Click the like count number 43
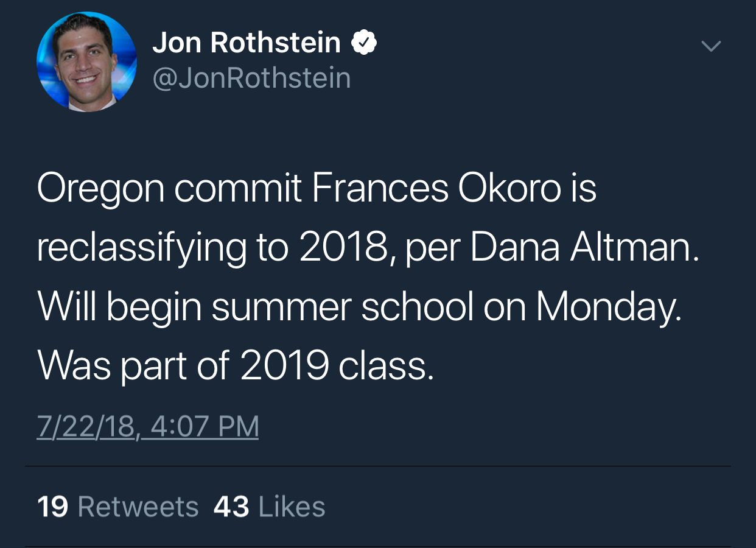The height and width of the screenshot is (548, 756). point(231,507)
